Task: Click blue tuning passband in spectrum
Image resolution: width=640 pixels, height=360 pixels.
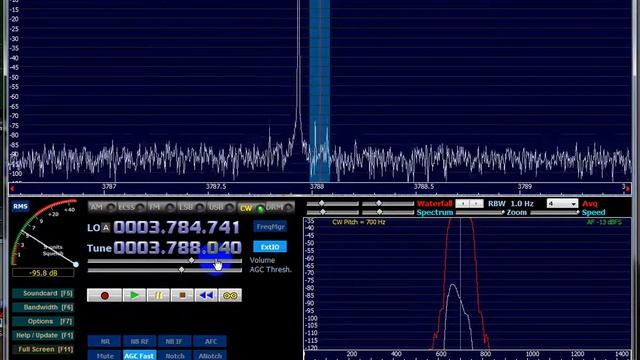Action: click(320, 91)
